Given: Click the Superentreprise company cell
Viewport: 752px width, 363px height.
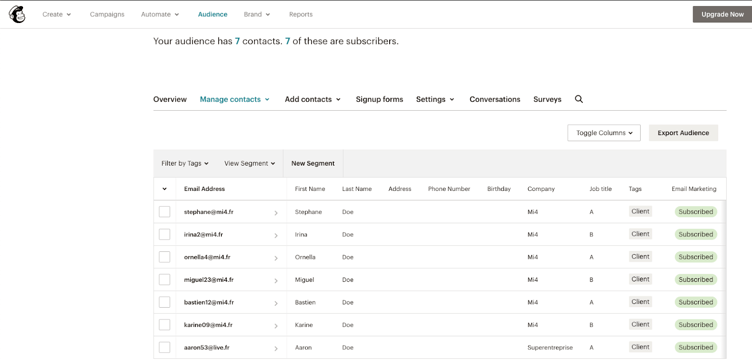Looking at the screenshot, I should pos(550,348).
